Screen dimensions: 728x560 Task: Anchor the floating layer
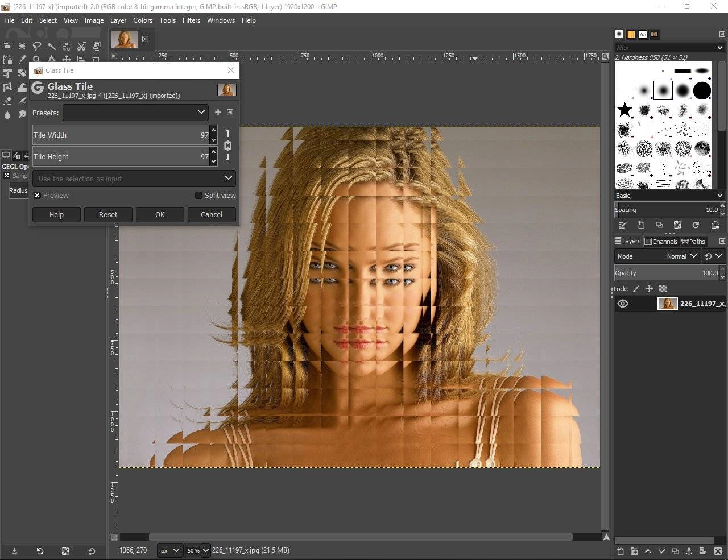pyautogui.click(x=689, y=551)
